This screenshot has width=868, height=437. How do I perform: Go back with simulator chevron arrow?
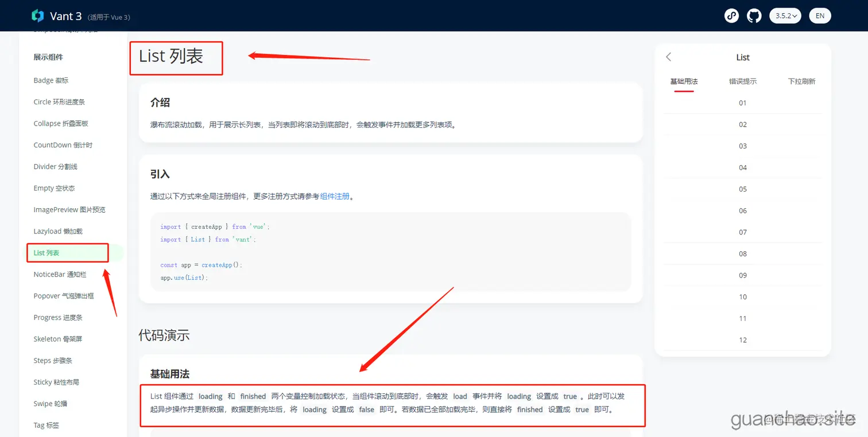pos(668,57)
